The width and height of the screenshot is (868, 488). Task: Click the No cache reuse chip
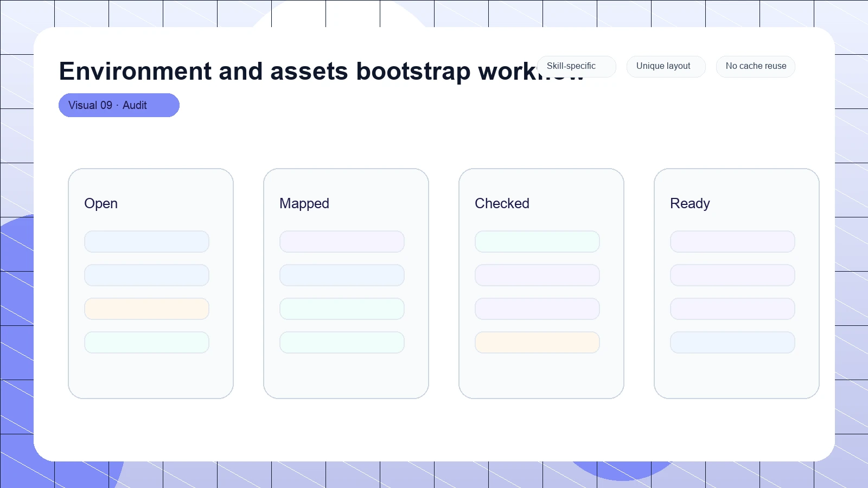pos(756,66)
